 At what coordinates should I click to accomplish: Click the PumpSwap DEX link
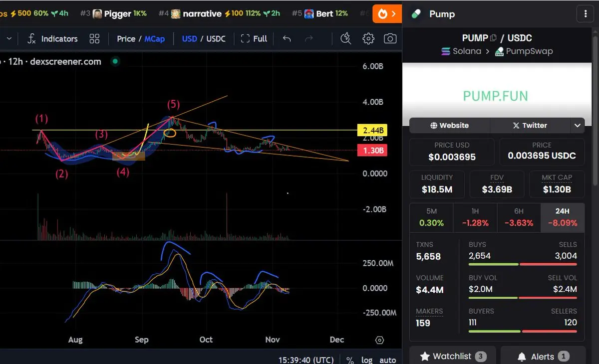click(x=524, y=51)
